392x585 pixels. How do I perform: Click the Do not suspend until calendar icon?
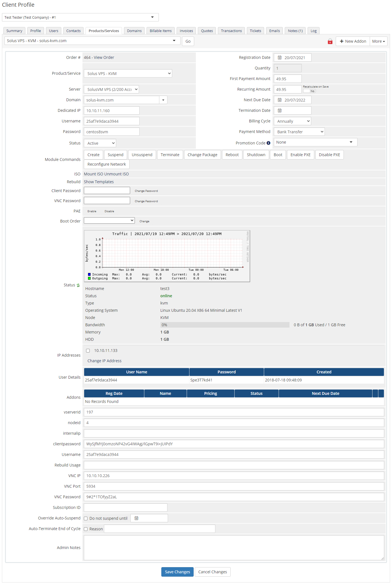(x=136, y=518)
